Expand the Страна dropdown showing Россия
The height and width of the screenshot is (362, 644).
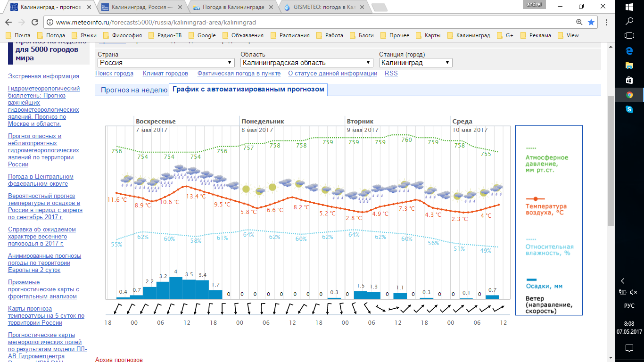click(x=166, y=63)
